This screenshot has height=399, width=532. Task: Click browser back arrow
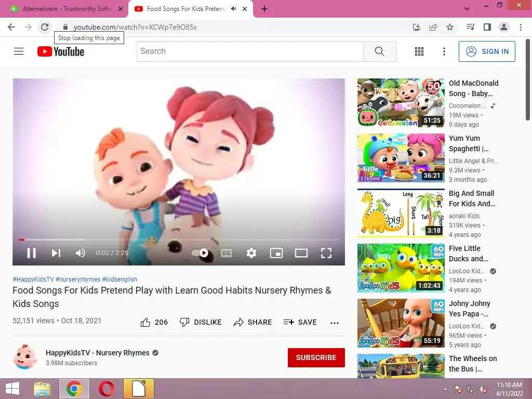click(11, 27)
